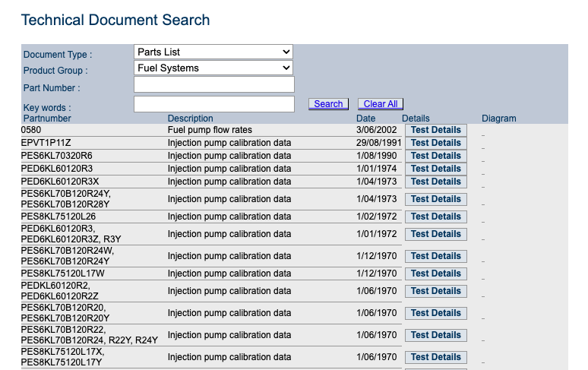View Test Details for PES8KL75120L17X row

[x=435, y=357]
